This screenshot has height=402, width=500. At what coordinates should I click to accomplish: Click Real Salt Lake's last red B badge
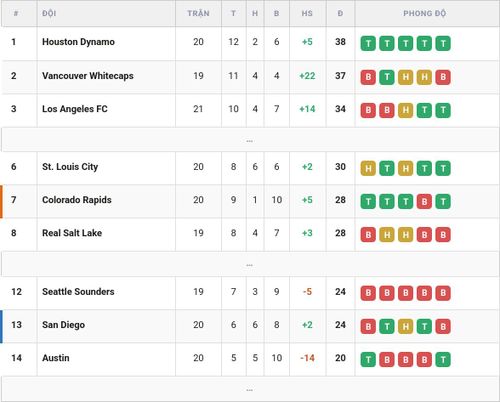443,235
